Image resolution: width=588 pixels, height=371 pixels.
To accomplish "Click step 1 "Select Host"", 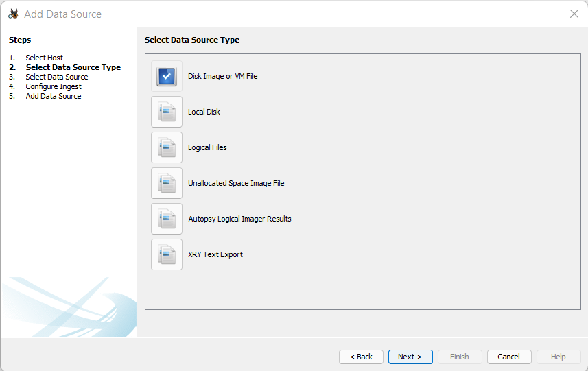I will 44,58.
